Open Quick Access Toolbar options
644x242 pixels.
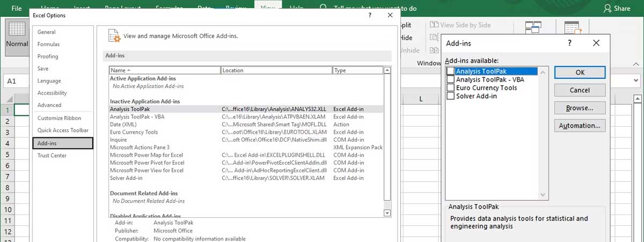pyautogui.click(x=62, y=130)
